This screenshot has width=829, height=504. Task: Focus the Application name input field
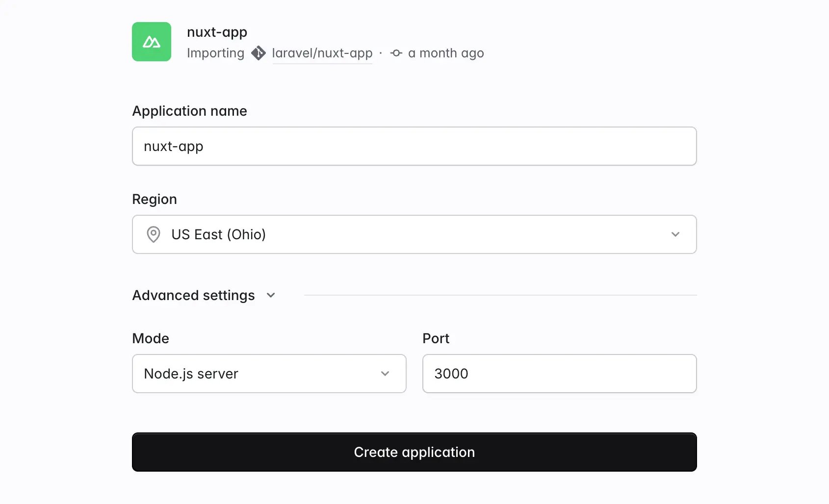[414, 146]
